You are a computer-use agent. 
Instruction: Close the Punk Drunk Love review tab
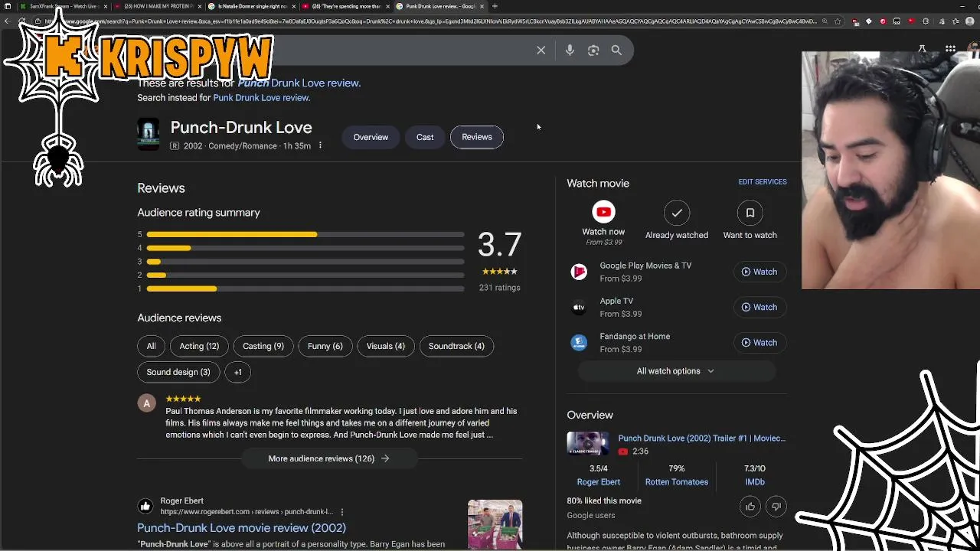482,6
